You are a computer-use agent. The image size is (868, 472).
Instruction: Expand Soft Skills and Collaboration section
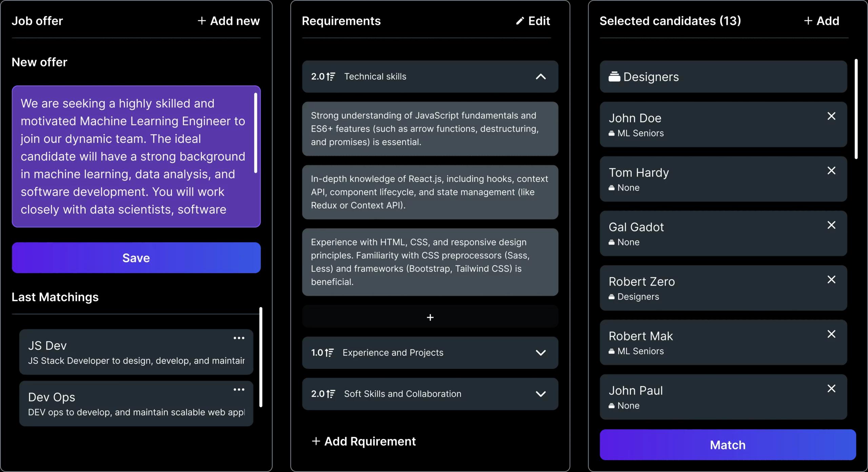tap(540, 394)
